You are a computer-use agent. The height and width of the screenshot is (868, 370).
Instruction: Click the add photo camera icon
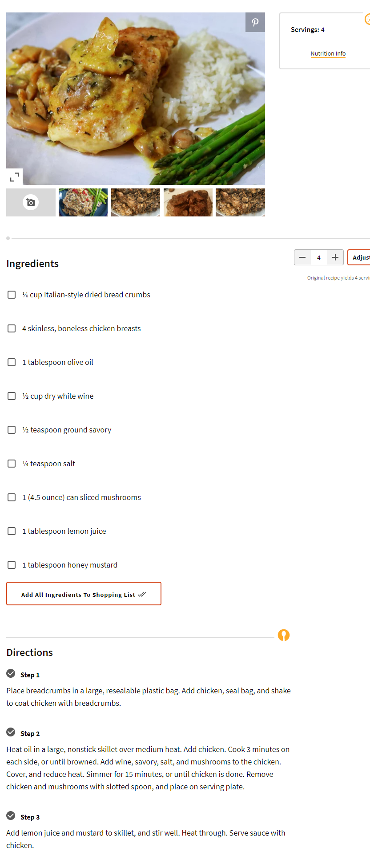31,202
